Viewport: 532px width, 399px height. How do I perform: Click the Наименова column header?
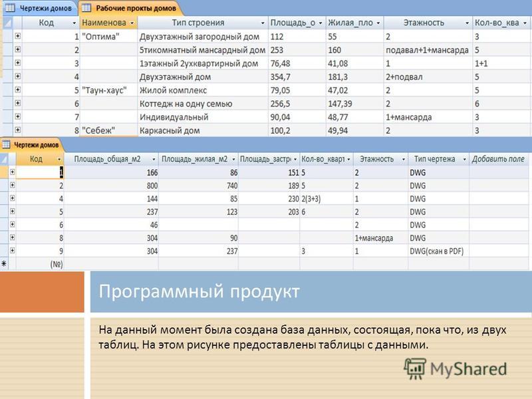[108, 23]
